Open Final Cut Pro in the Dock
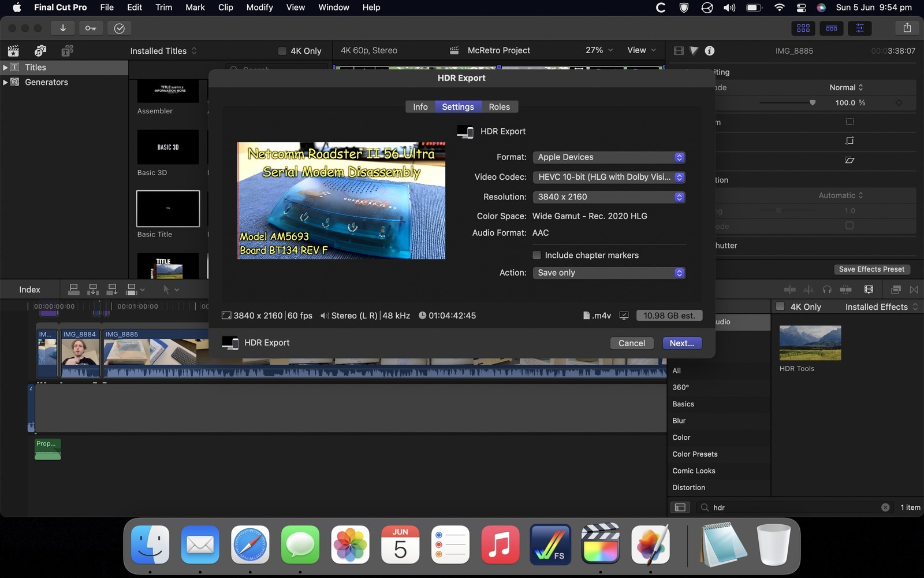924x578 pixels. 601,544
